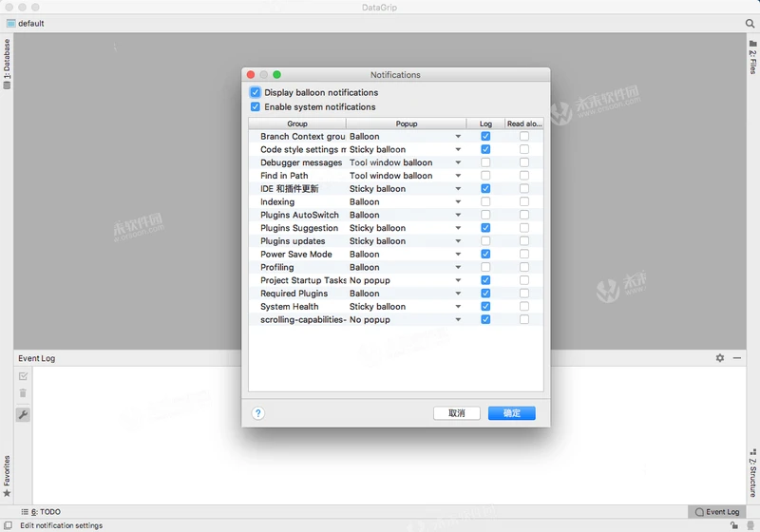Click the tool window toggle icon in the bottom-left corner
The width and height of the screenshot is (760, 532).
8,525
